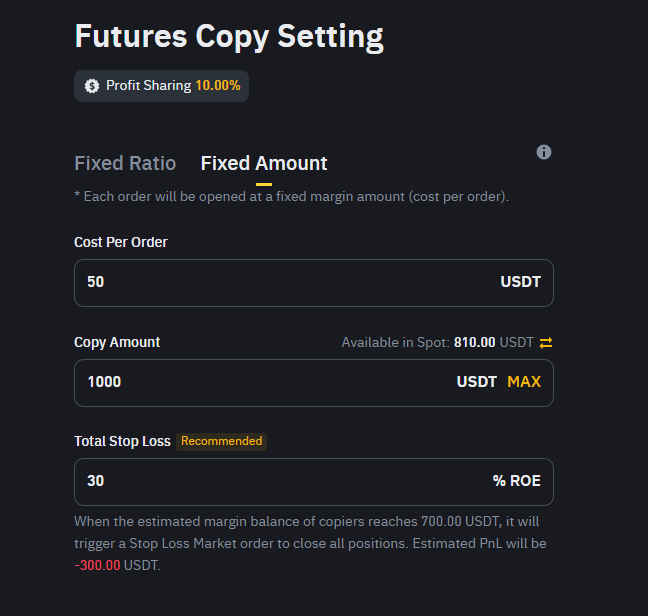The image size is (648, 616).
Task: Switch to the Fixed Ratio tab
Action: (125, 163)
